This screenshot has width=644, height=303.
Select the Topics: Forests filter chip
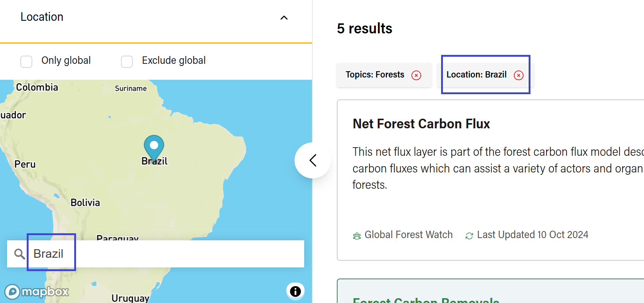point(375,75)
